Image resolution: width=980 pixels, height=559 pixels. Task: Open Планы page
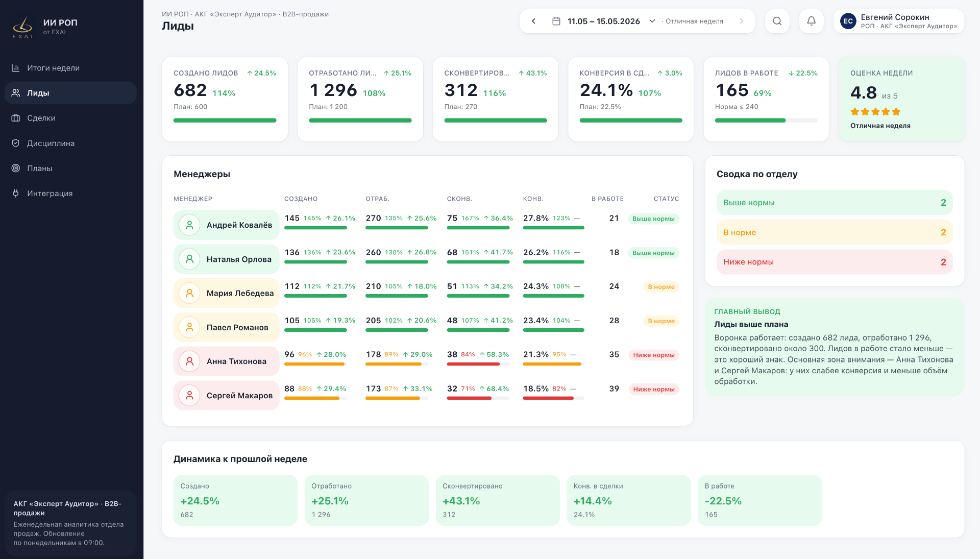point(70,168)
